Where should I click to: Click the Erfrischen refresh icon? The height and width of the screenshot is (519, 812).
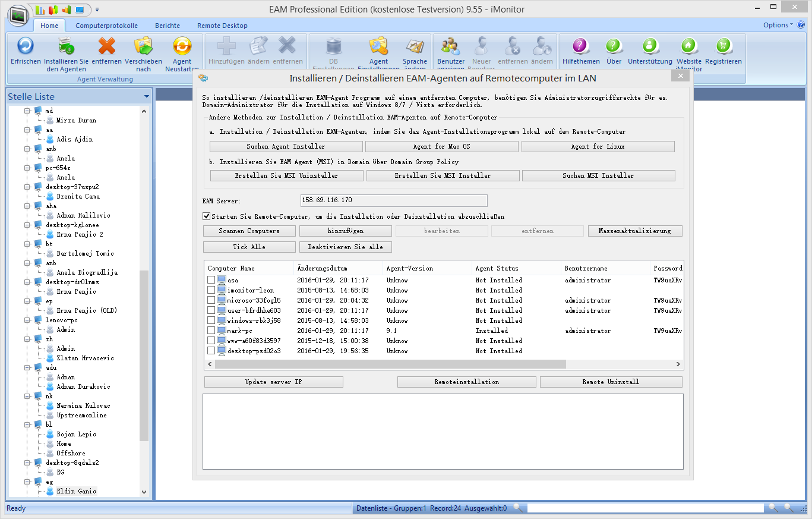click(25, 46)
